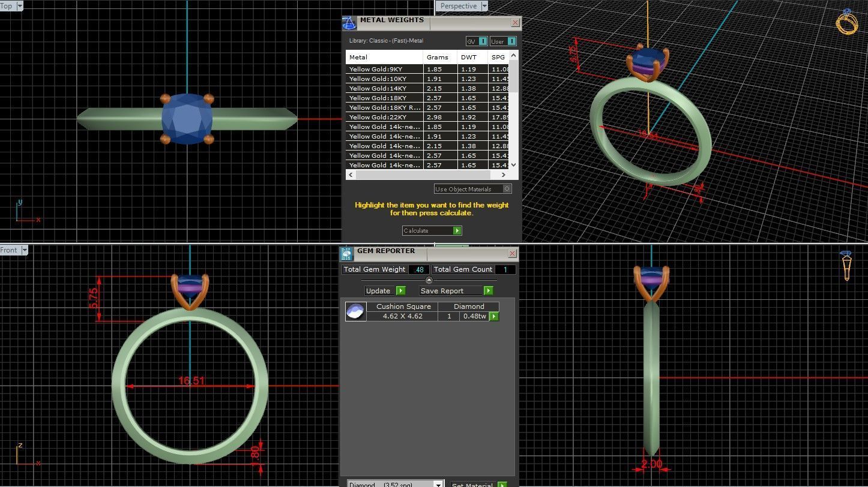This screenshot has width=868, height=487.
Task: Click the 4.62 X 4.62 gem size cell
Action: [402, 316]
